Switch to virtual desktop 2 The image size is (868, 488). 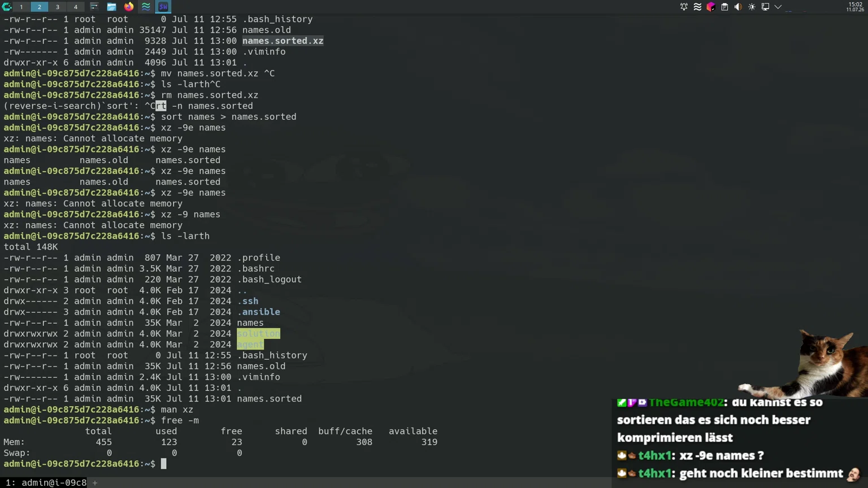39,7
